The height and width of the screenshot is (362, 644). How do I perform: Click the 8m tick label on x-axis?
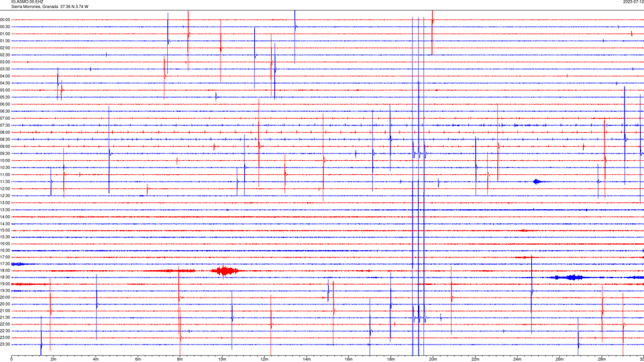(x=180, y=359)
